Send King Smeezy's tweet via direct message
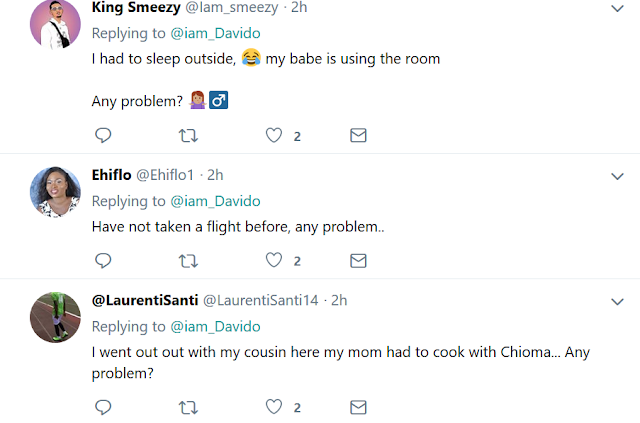The height and width of the screenshot is (423, 640). coord(357,135)
